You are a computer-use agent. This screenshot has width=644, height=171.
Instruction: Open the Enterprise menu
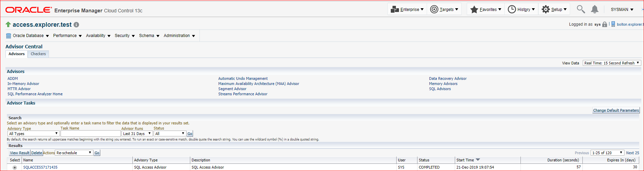(x=407, y=9)
